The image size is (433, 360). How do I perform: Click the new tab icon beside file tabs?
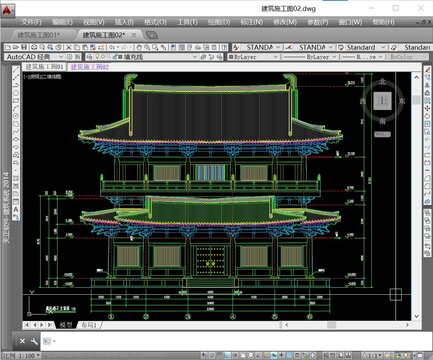tap(152, 35)
